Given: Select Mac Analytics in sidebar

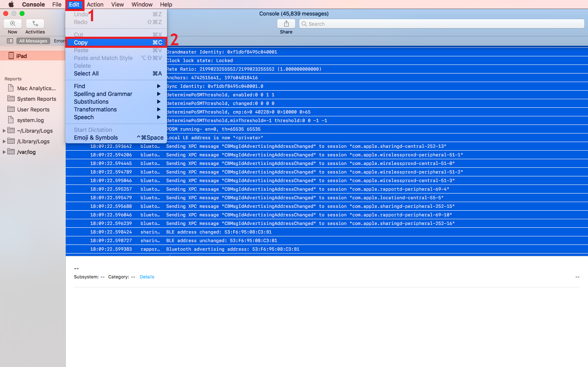Looking at the screenshot, I should point(36,88).
